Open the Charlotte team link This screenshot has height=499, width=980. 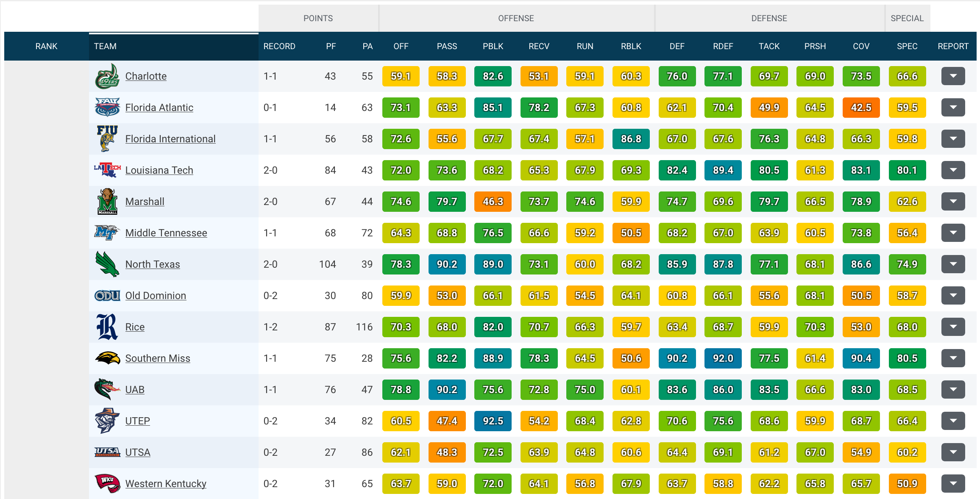click(146, 76)
